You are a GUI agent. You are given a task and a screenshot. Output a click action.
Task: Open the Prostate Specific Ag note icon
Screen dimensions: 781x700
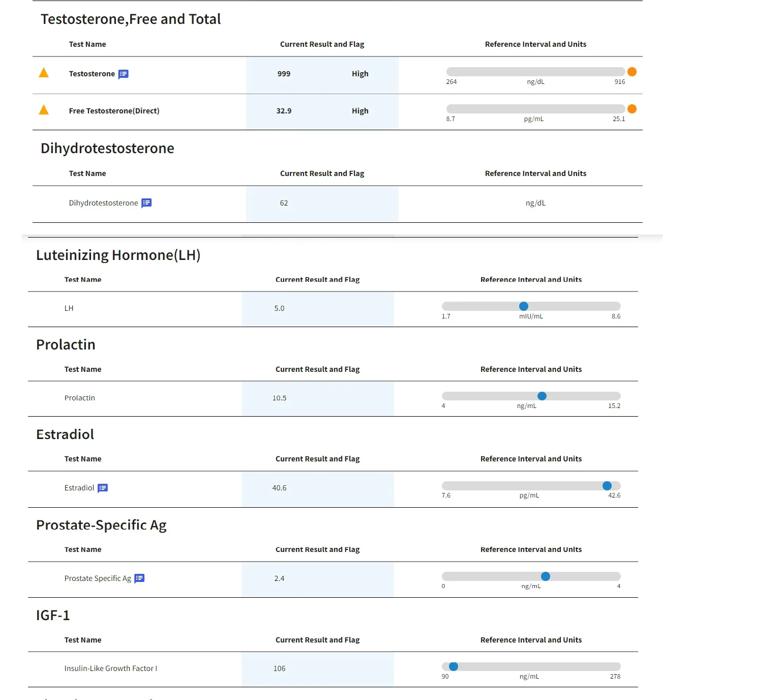tap(139, 578)
